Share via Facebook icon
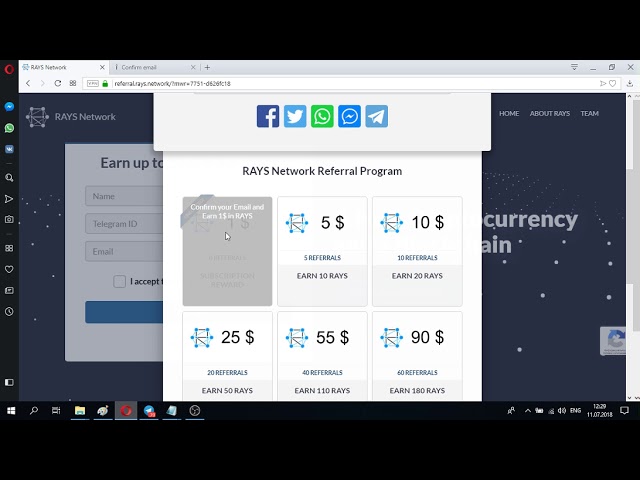This screenshot has height=480, width=640. point(268,116)
